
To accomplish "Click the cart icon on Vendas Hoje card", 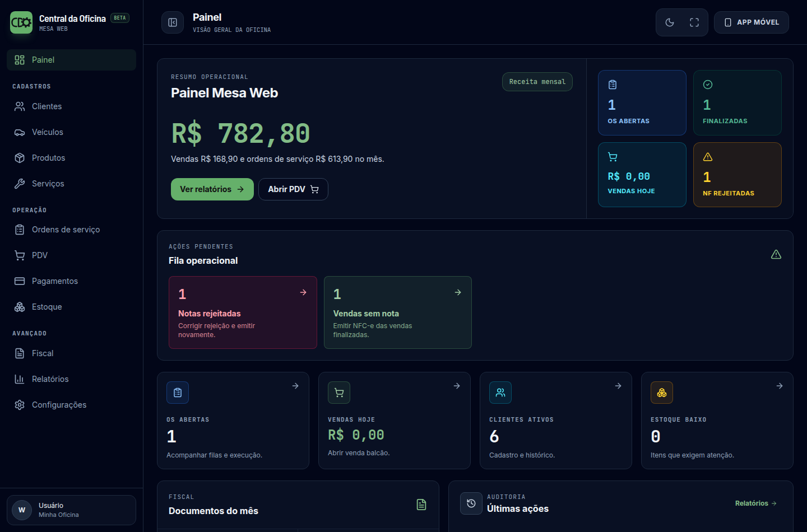I will click(339, 393).
